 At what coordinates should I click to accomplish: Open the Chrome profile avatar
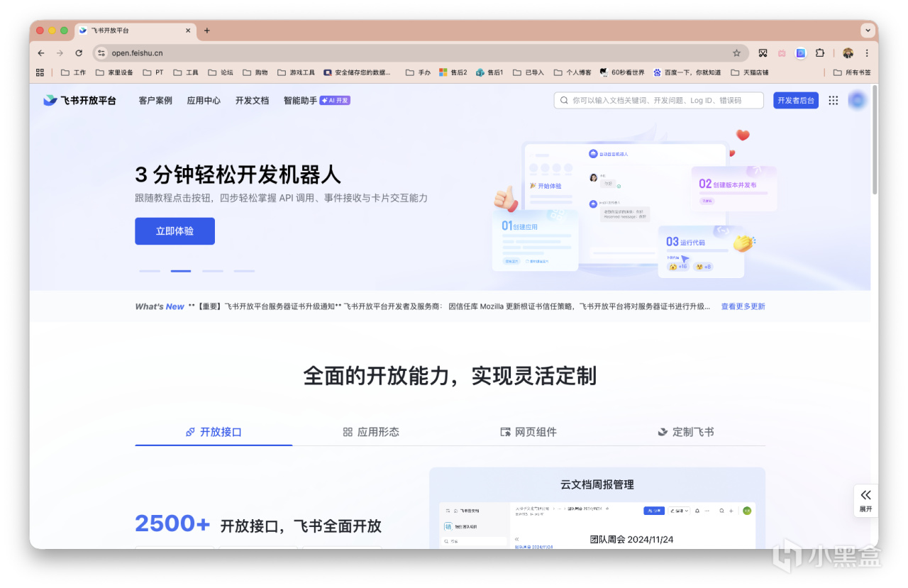click(x=848, y=53)
